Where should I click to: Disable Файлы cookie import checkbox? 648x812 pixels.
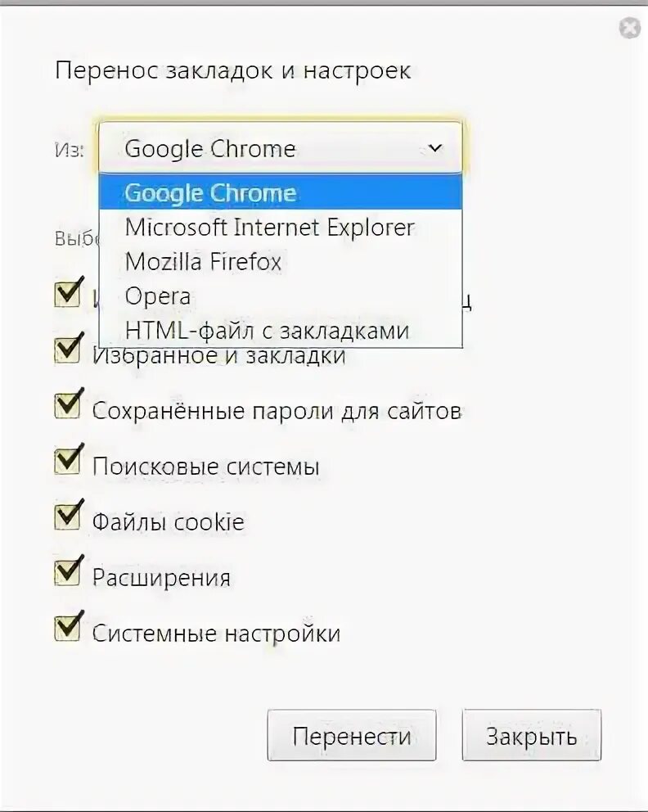67,517
